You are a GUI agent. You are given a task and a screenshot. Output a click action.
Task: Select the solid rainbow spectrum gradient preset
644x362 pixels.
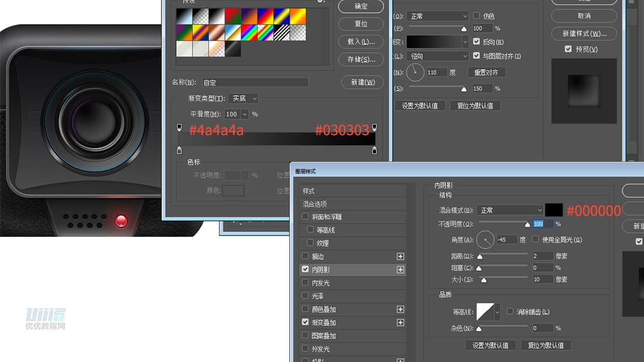(x=249, y=33)
